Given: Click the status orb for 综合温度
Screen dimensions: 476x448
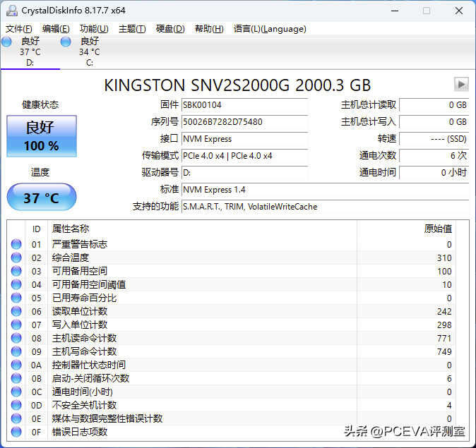Looking at the screenshot, I should (16, 258).
